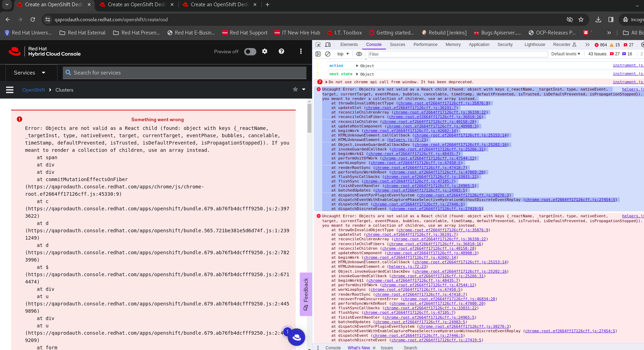The height and width of the screenshot is (350, 644).
Task: Open the Performance tab
Action: click(x=425, y=45)
